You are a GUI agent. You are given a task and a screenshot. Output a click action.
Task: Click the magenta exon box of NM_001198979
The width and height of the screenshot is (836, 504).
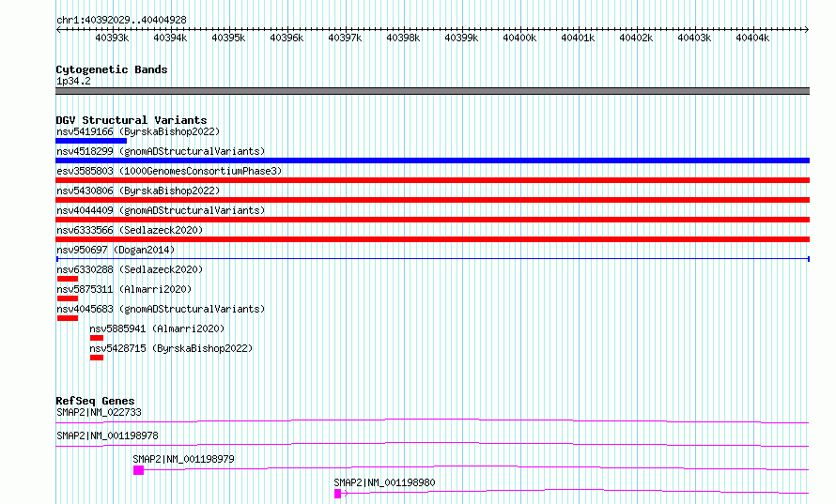pos(139,470)
